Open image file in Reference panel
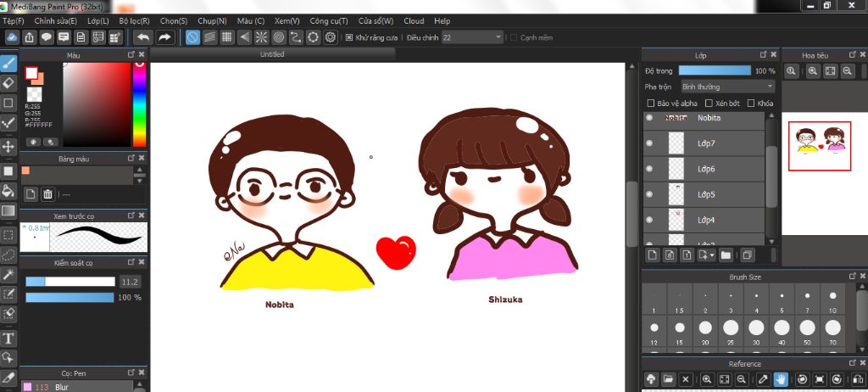 coord(668,379)
